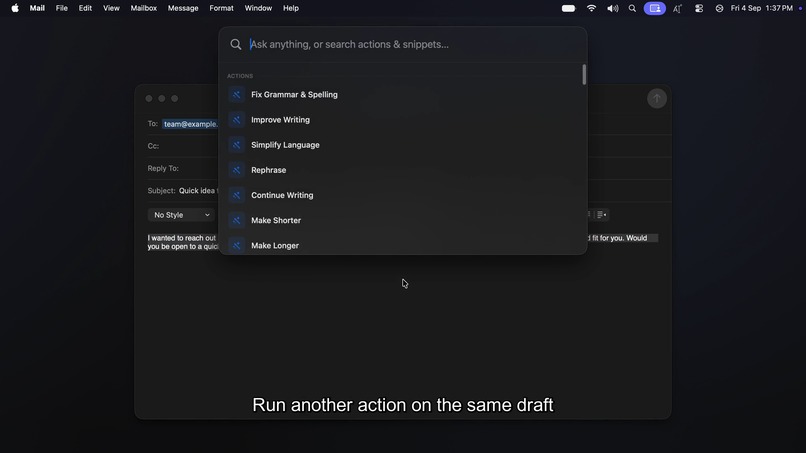
Task: Click the date and time in menu bar
Action: tap(762, 8)
